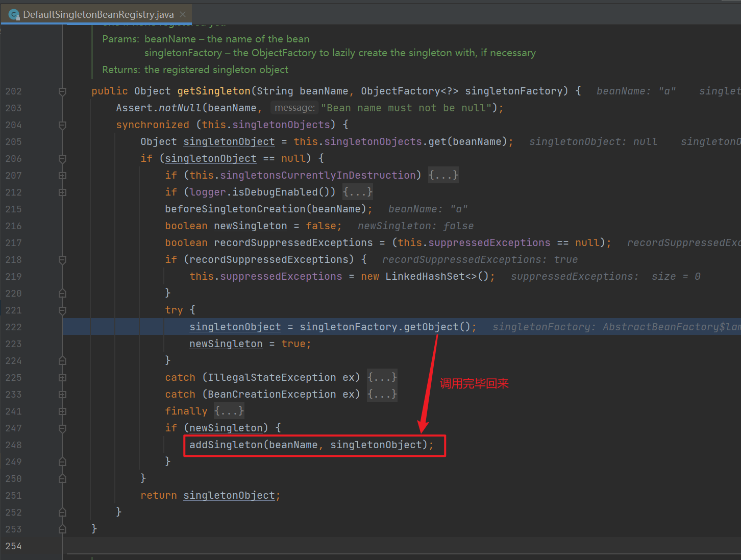Collapse getSingleton method using line 202 fold marker
Screen dimensions: 741x560
point(62,91)
